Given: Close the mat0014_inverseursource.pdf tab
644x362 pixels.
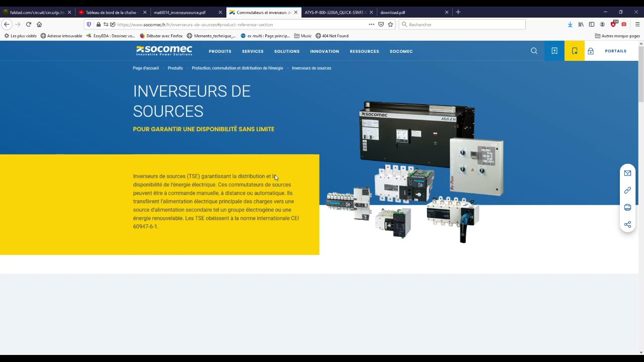Looking at the screenshot, I should tap(220, 12).
